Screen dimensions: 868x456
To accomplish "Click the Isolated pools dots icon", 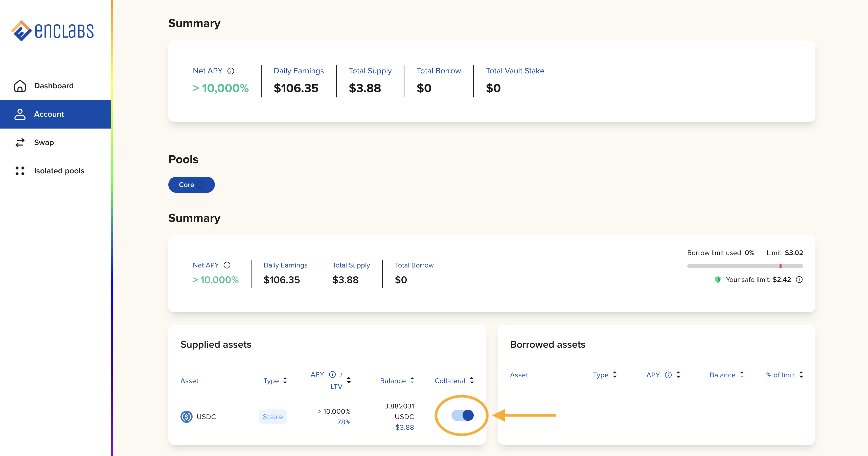I will pyautogui.click(x=20, y=171).
